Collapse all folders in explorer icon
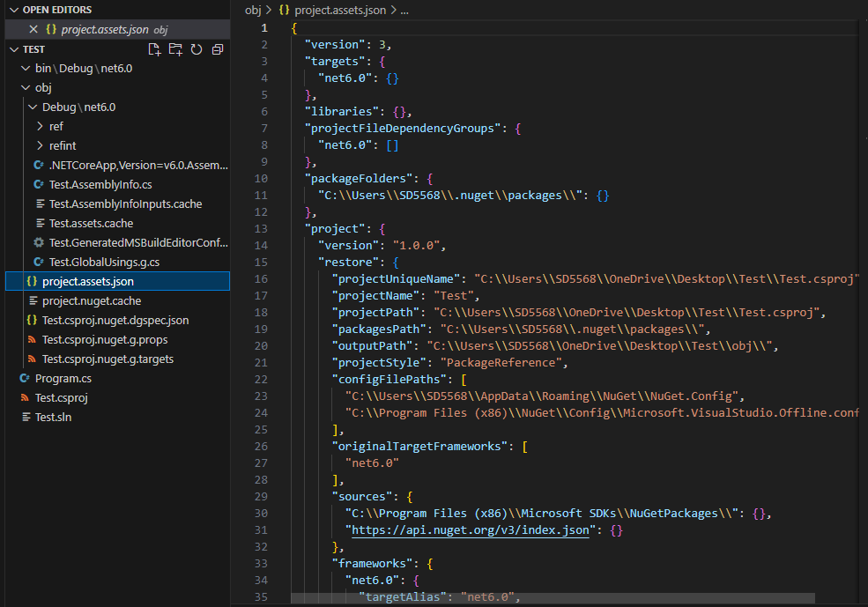The image size is (868, 607). (218, 49)
